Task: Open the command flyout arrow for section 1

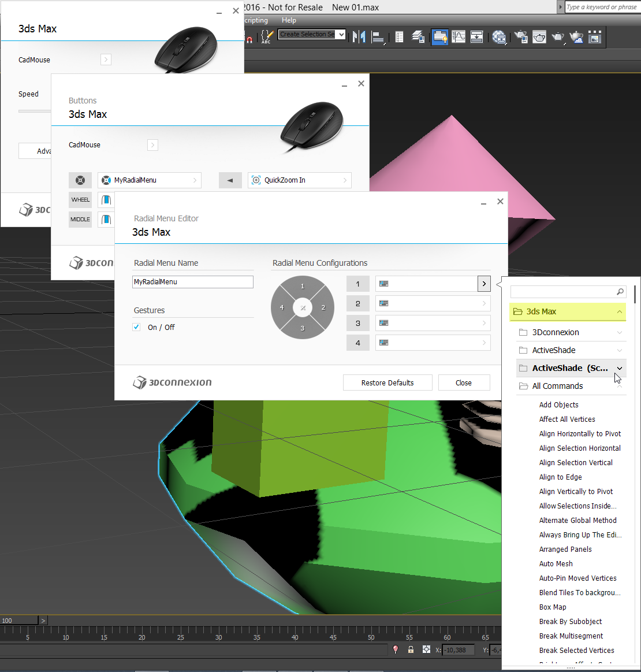Action: tap(484, 284)
